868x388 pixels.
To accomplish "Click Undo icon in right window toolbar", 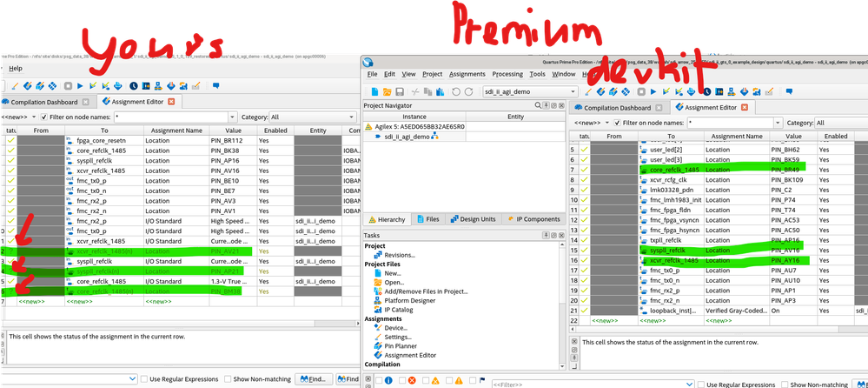I will coord(456,91).
